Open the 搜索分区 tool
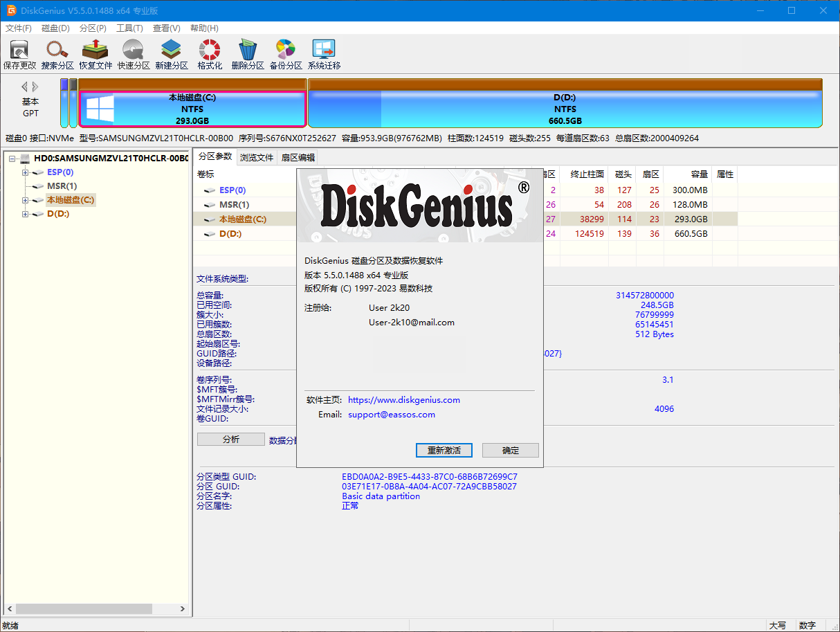 57,53
